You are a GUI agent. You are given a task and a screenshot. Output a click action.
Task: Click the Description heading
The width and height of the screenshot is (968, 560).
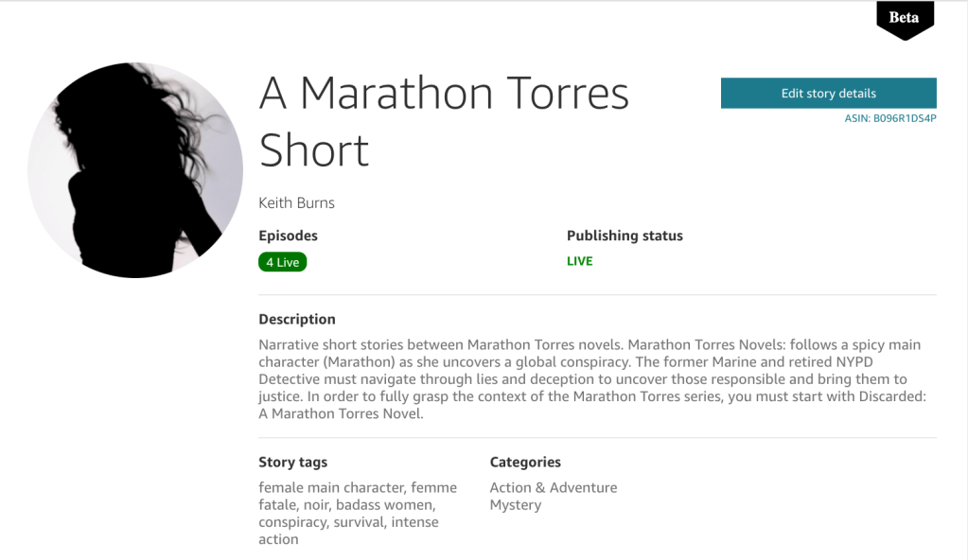click(x=296, y=319)
